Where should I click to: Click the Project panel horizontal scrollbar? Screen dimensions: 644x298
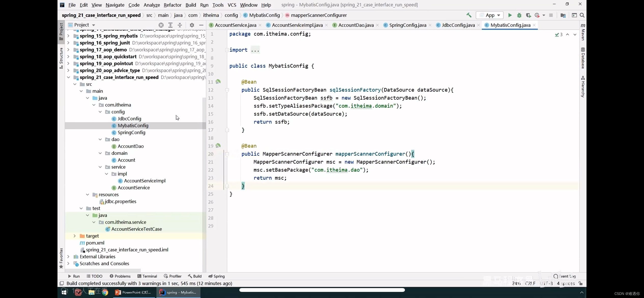103,270
